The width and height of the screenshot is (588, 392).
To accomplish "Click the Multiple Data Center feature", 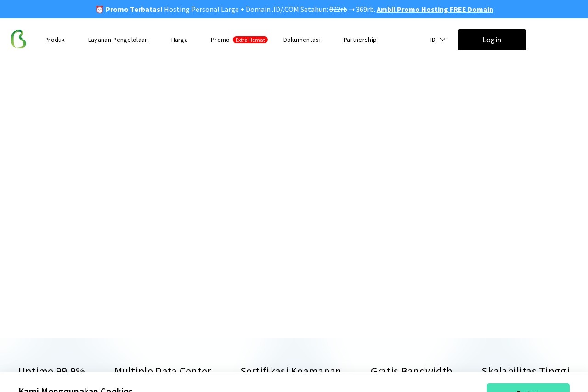I will click(163, 371).
